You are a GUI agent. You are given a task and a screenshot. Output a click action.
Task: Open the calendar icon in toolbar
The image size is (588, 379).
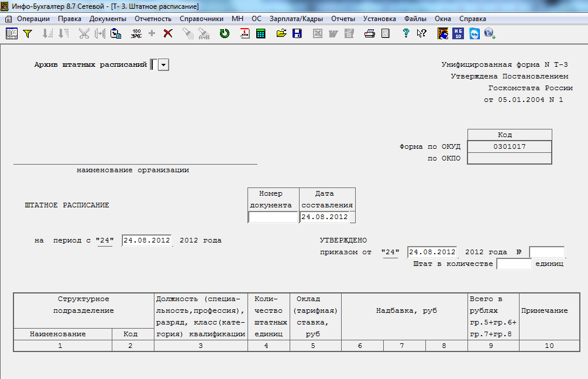coord(245,34)
